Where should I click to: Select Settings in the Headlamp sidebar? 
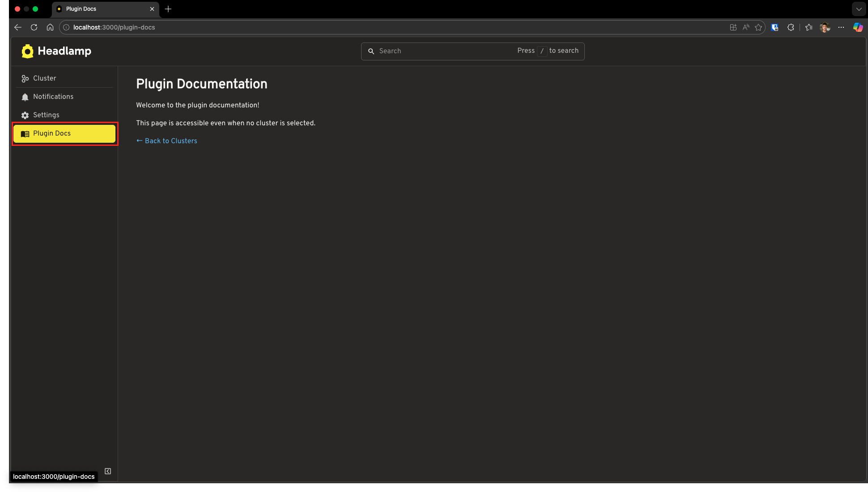46,115
